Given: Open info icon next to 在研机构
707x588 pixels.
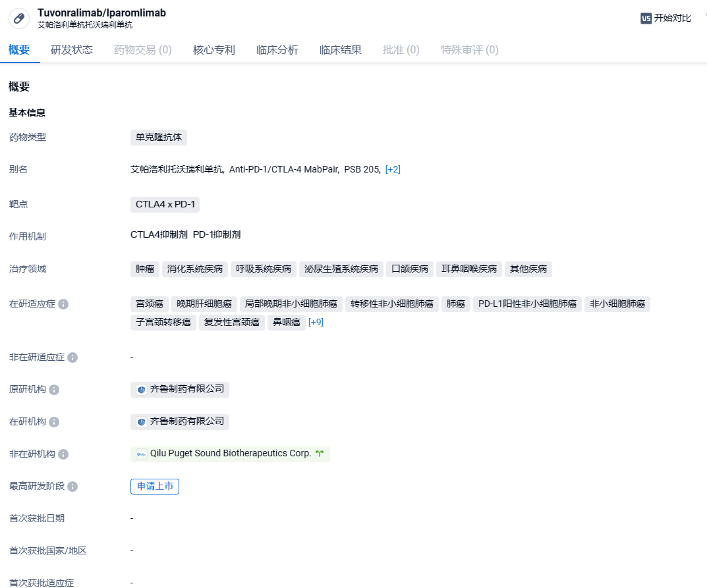Looking at the screenshot, I should tap(54, 421).
